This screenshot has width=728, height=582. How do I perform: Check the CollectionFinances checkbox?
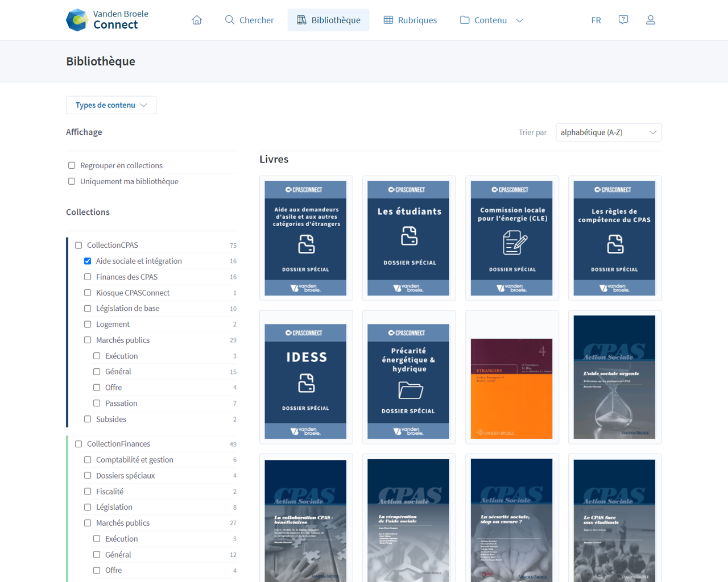click(78, 444)
